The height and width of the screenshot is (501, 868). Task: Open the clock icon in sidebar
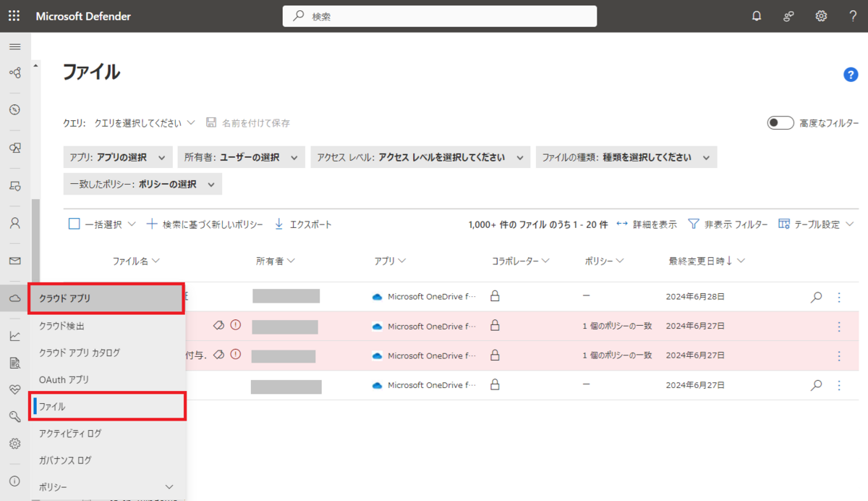(x=14, y=110)
